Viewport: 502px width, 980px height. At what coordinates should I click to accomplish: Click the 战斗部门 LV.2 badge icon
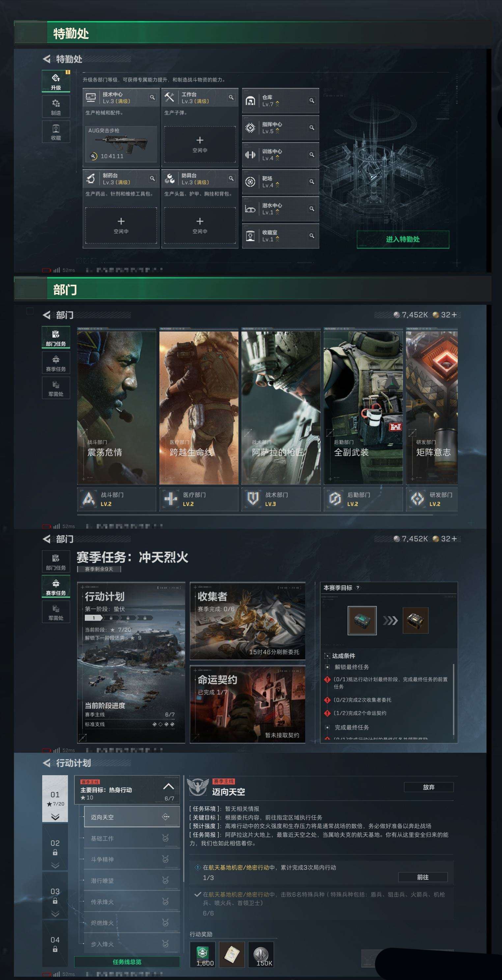click(89, 499)
